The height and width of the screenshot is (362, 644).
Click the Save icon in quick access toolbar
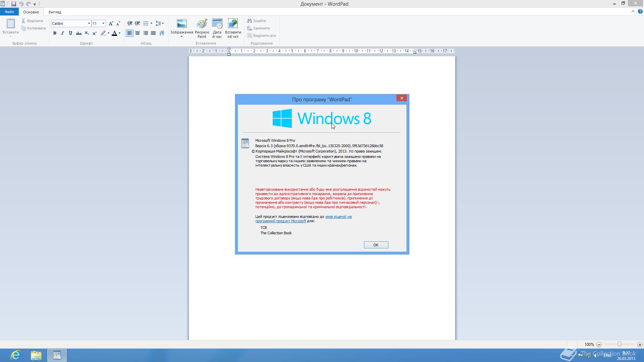14,4
